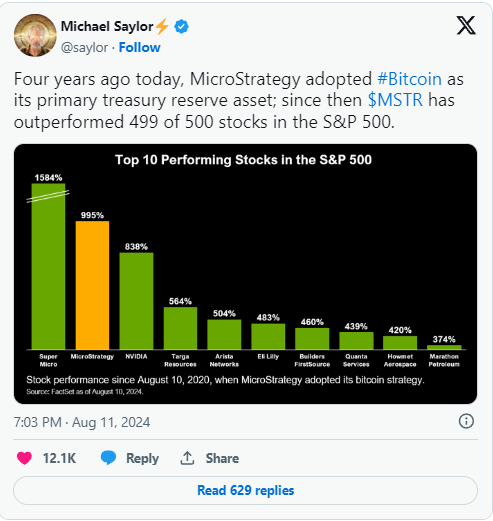Image resolution: width=493 pixels, height=521 pixels.
Task: Click the 12.1K likes count
Action: pyautogui.click(x=59, y=458)
